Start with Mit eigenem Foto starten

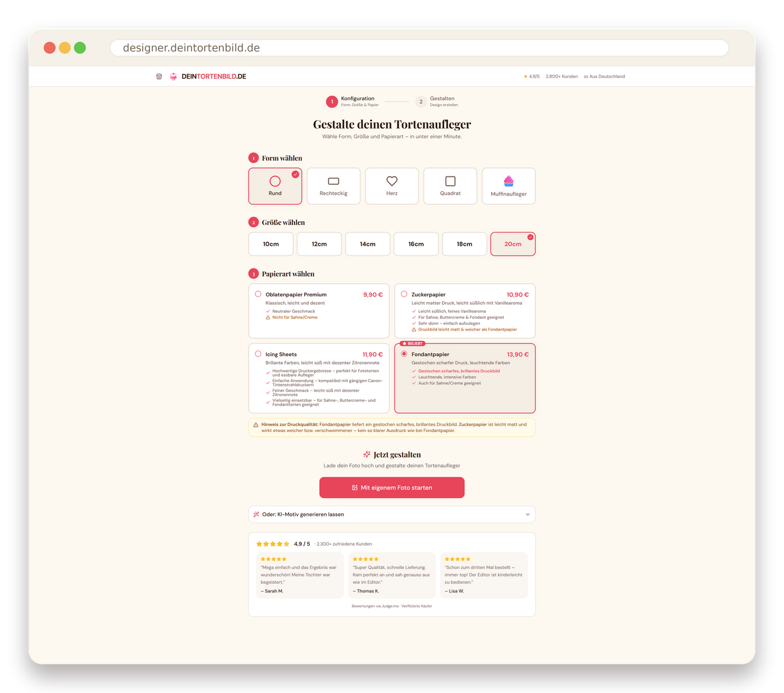[392, 487]
